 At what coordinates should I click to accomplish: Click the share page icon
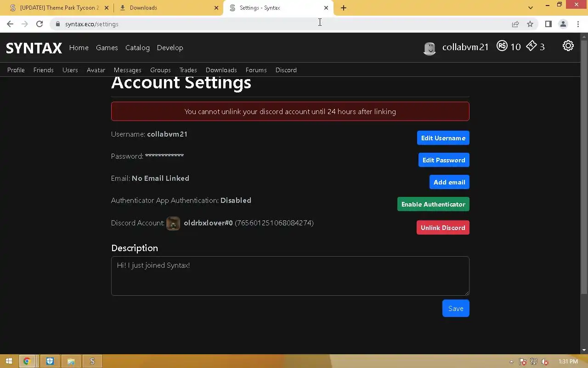point(515,24)
